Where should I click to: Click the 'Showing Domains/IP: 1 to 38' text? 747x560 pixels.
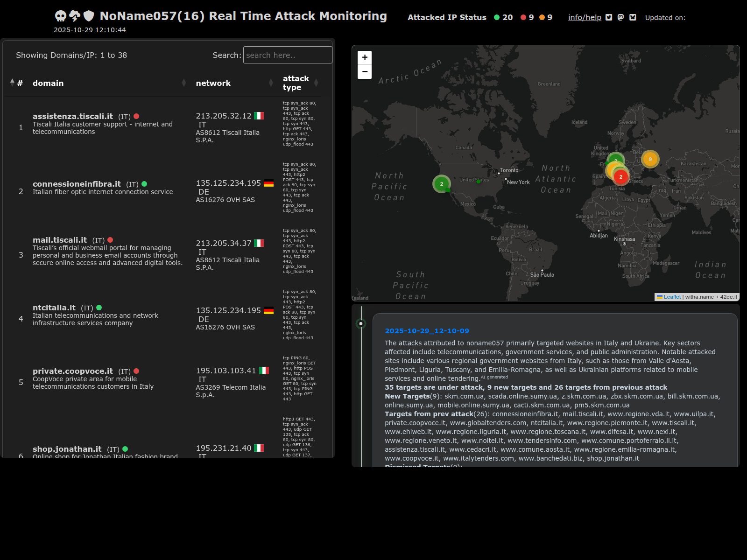[x=71, y=55]
